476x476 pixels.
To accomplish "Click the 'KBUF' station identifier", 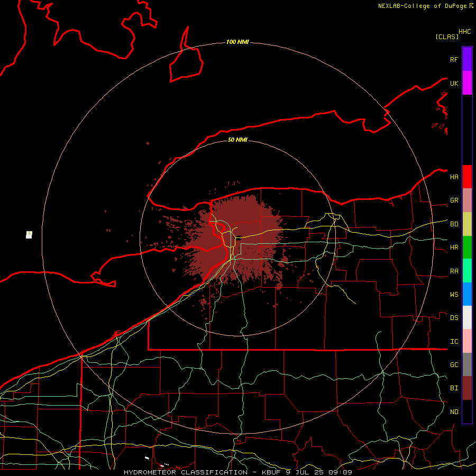I will pos(272,472).
